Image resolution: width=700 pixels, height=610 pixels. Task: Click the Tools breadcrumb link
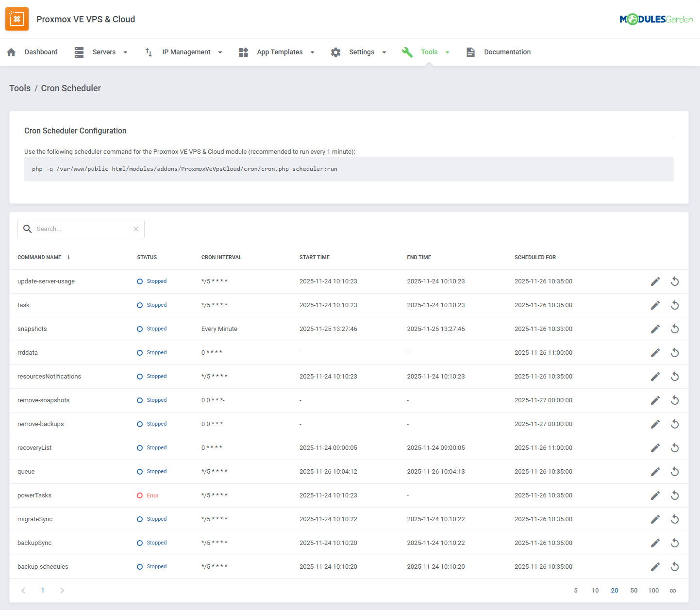(19, 88)
